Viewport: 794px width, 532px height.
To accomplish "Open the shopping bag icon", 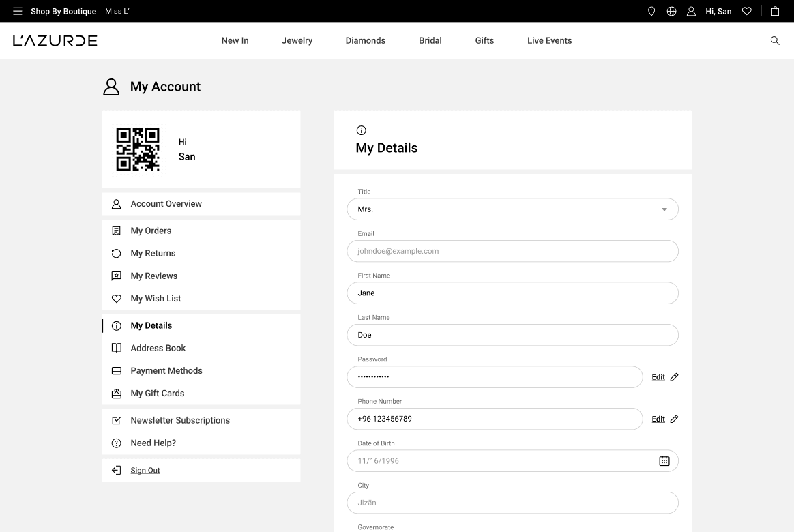I will tap(775, 11).
